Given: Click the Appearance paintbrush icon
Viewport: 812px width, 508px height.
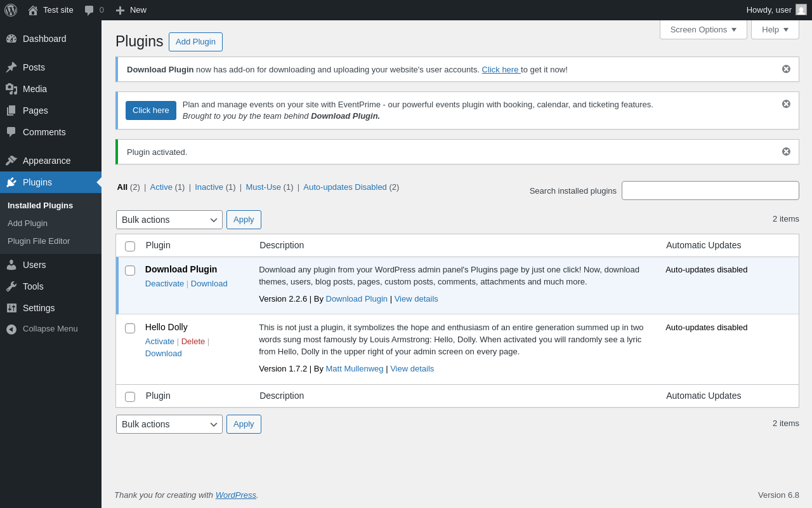Looking at the screenshot, I should point(11,161).
